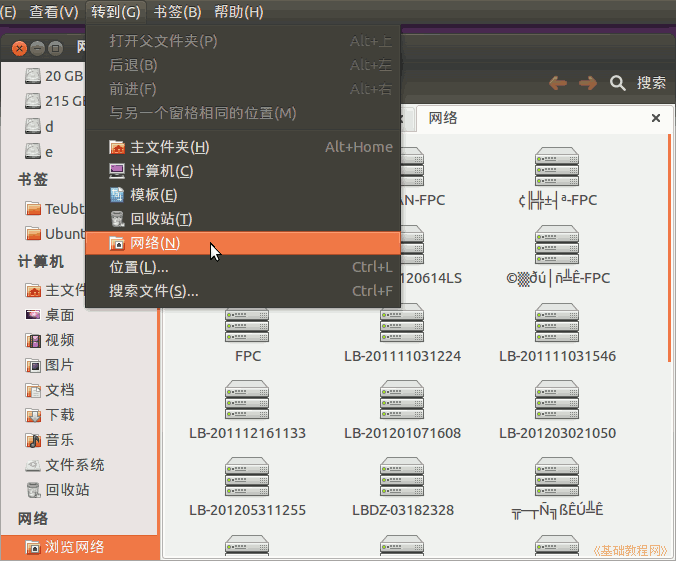
Task: Open the LBDZ-03182328 network computer icon
Action: click(x=402, y=479)
